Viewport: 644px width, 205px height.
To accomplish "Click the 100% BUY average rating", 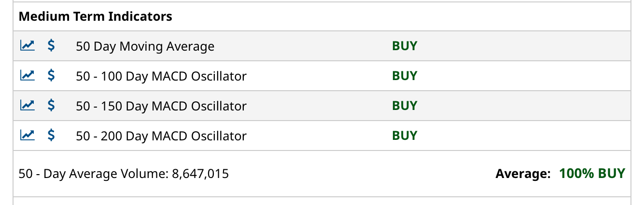I will pyautogui.click(x=592, y=174).
